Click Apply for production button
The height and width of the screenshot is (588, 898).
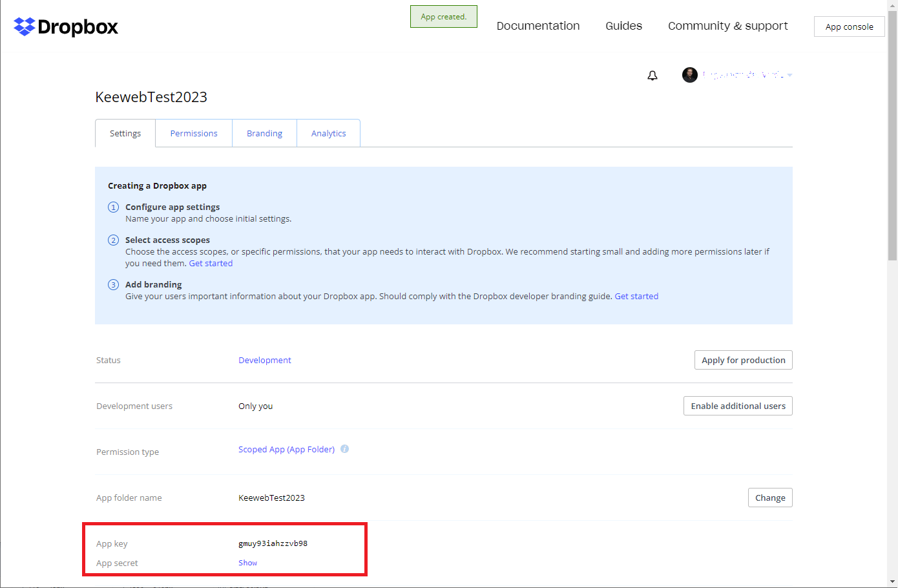coord(744,360)
